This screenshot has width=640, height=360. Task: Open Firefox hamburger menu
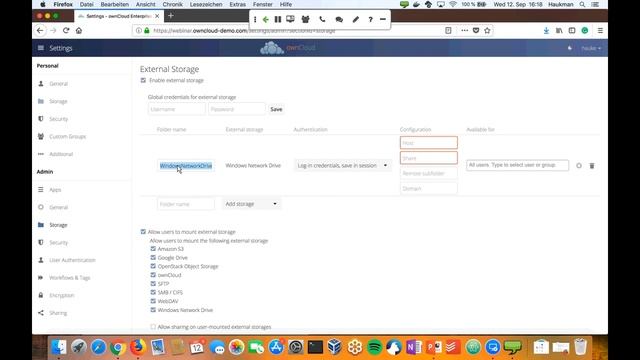coord(600,31)
